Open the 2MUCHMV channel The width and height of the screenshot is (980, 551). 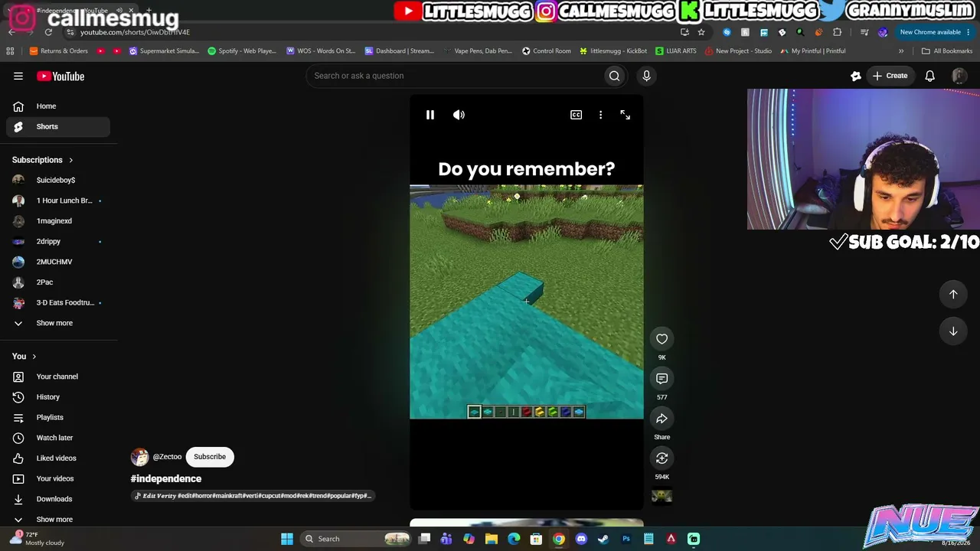click(x=58, y=262)
